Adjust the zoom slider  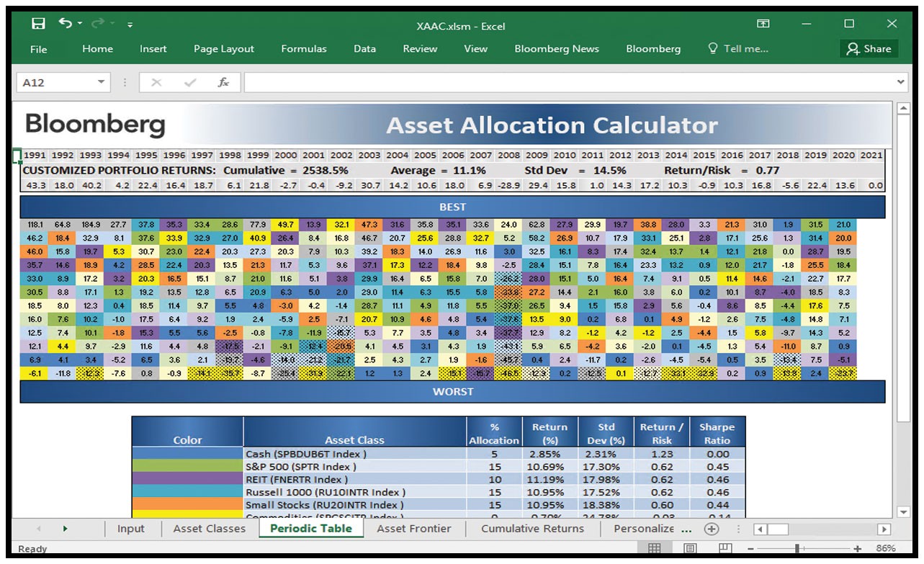tap(797, 548)
